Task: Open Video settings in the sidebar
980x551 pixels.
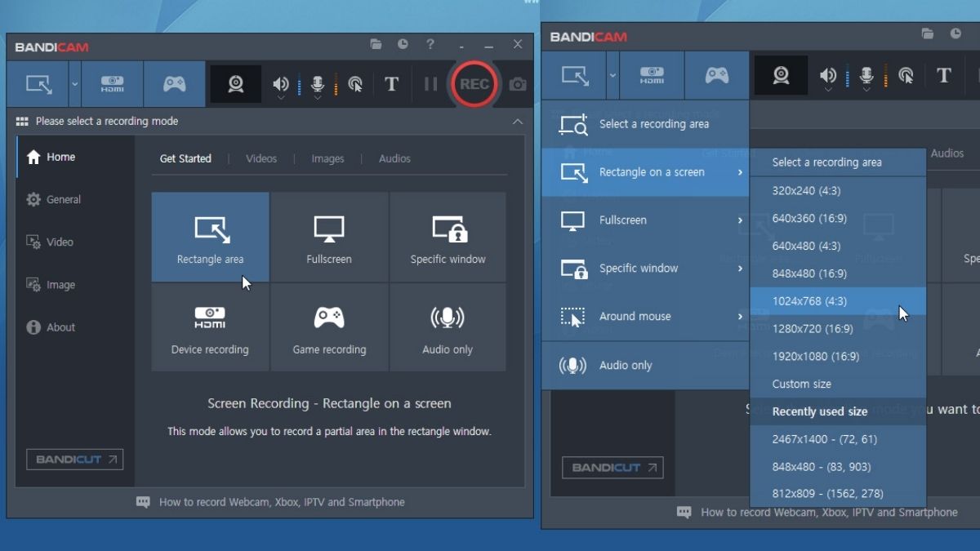Action: click(75, 242)
